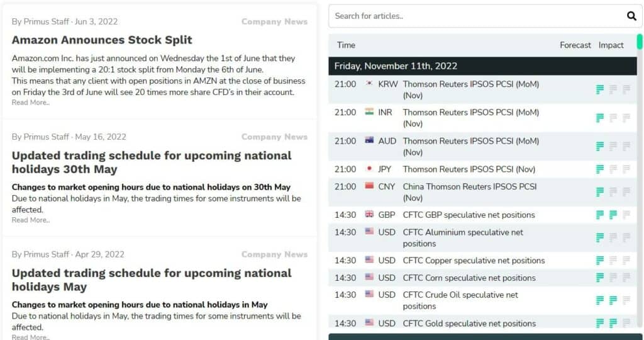This screenshot has height=340, width=644.
Task: Click the US flag for CFTC Copper row
Action: [369, 260]
